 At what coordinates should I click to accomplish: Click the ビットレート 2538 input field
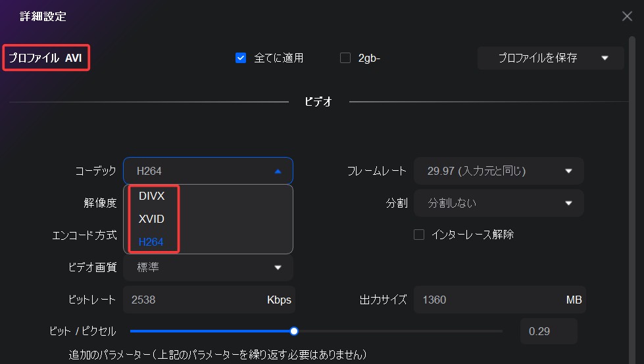click(194, 300)
